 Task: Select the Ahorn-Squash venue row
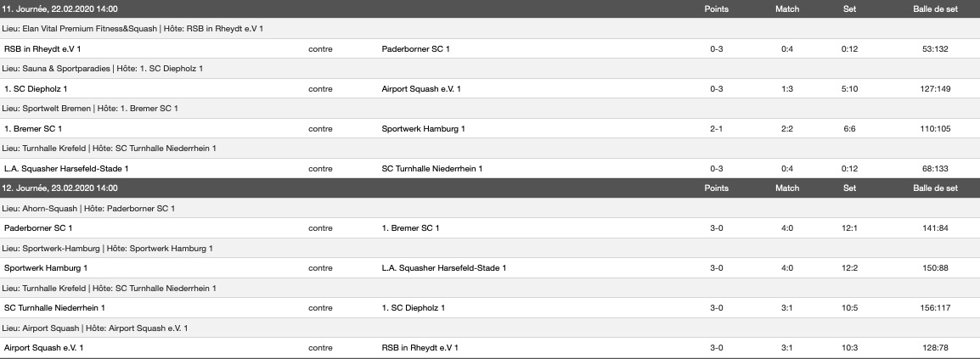pyautogui.click(x=89, y=209)
